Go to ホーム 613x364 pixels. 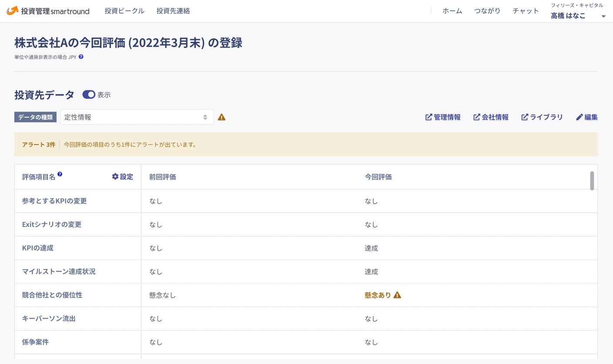click(452, 11)
